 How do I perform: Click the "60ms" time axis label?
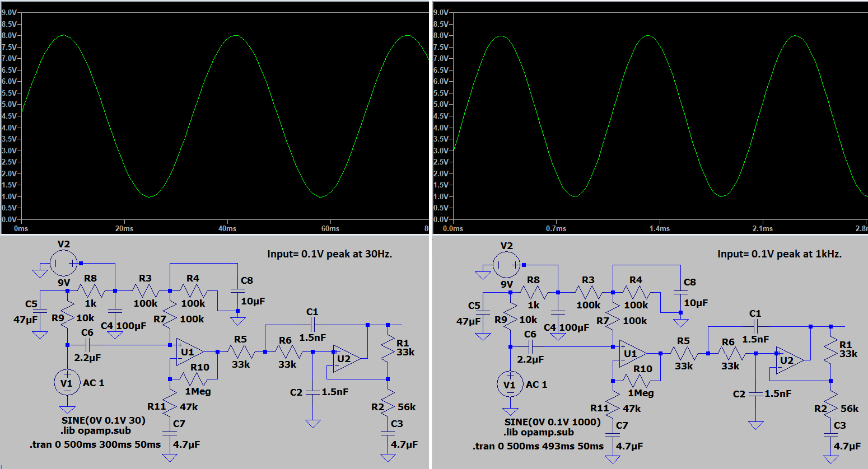point(330,228)
